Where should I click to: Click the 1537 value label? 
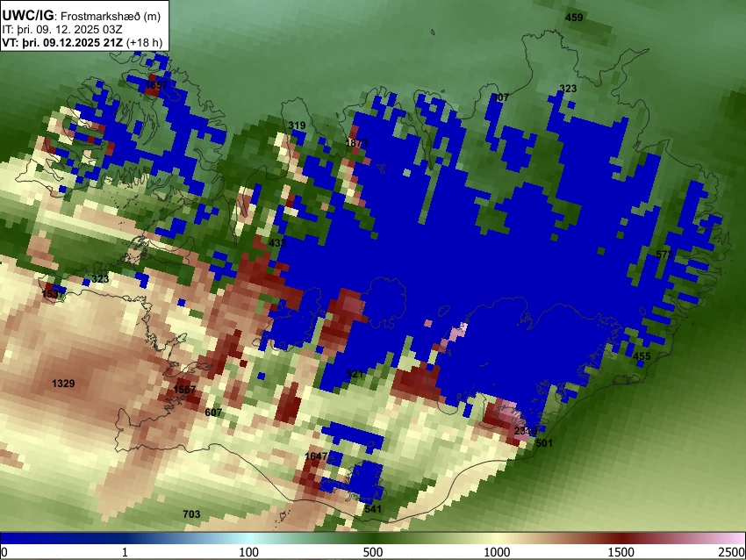(x=53, y=294)
